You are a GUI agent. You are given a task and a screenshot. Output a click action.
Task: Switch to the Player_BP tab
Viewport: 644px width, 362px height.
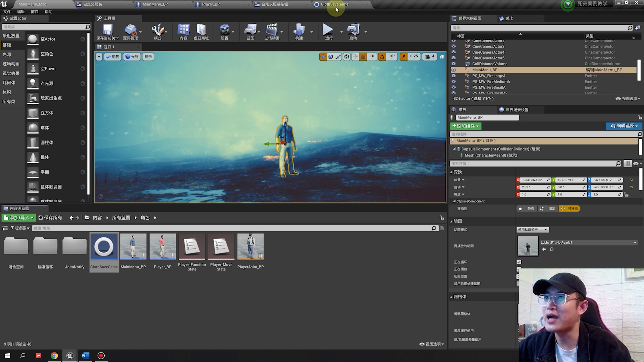pyautogui.click(x=210, y=4)
